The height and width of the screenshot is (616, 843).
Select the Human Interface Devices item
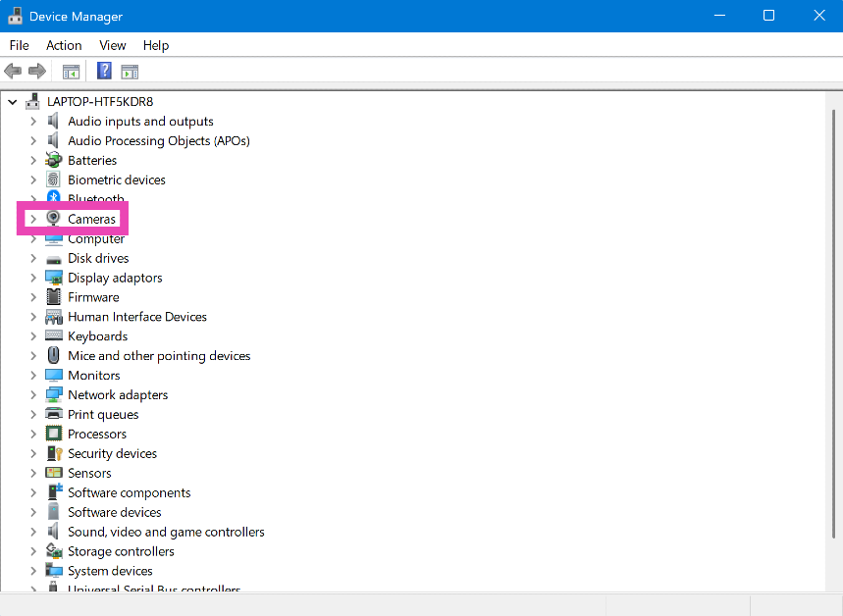pos(136,317)
